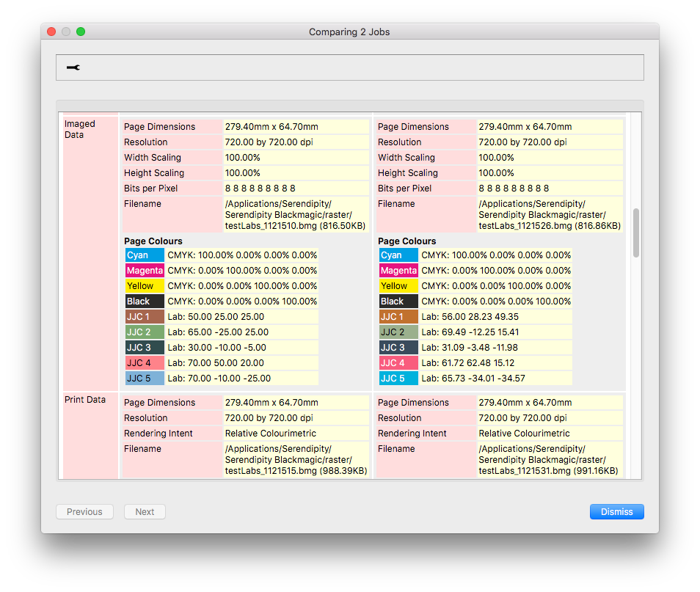Image resolution: width=700 pixels, height=592 pixels.
Task: Select right job's Rendering Intent value
Action: click(524, 433)
